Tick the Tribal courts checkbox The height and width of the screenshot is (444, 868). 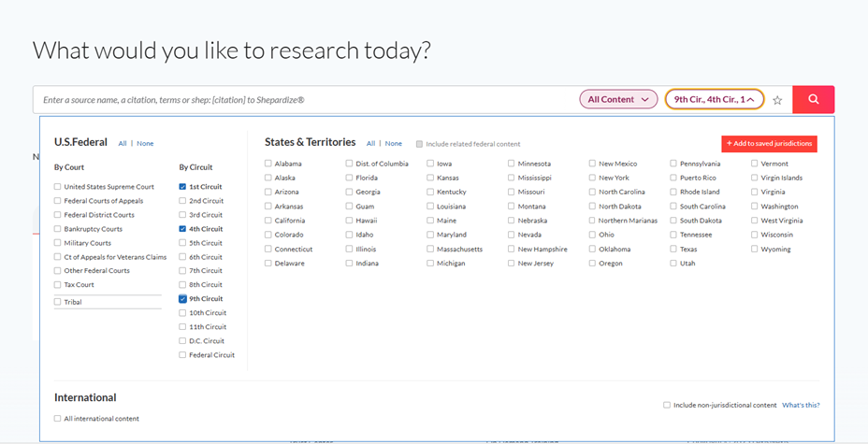[58, 302]
